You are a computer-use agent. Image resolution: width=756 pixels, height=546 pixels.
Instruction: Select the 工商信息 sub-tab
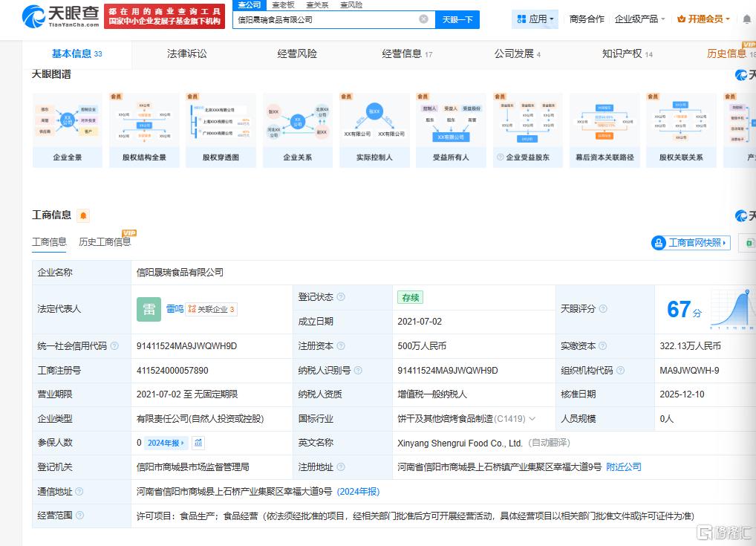pyautogui.click(x=49, y=241)
